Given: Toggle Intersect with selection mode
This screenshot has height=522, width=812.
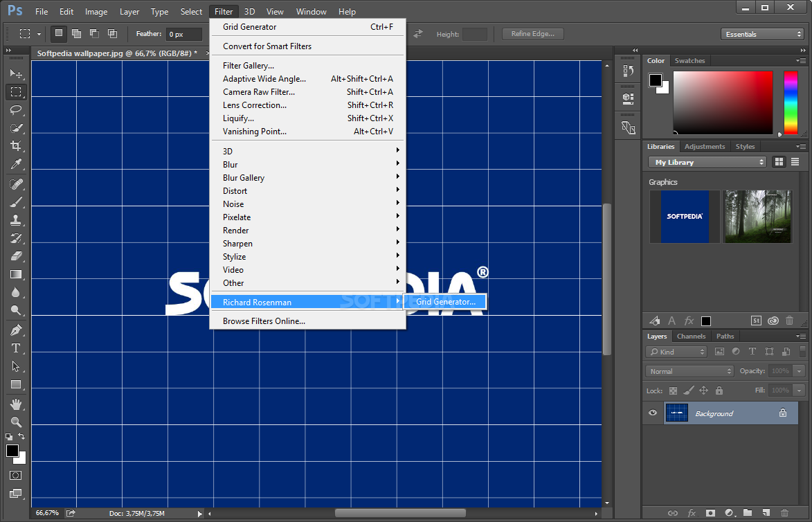Looking at the screenshot, I should [112, 34].
